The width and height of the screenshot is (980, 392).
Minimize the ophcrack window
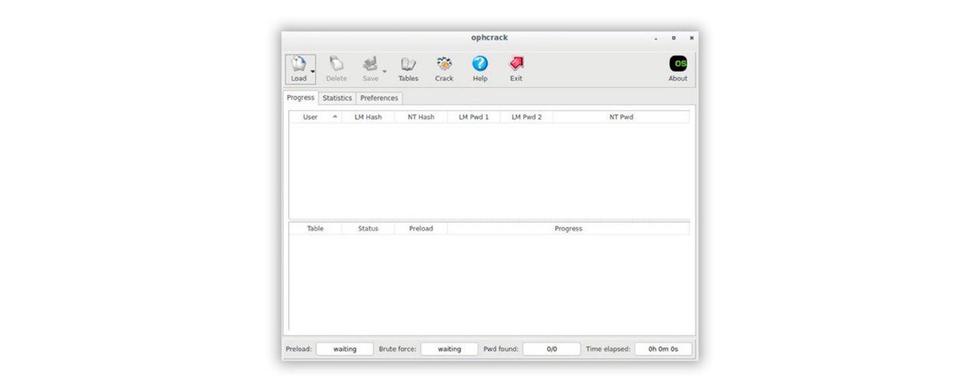656,38
